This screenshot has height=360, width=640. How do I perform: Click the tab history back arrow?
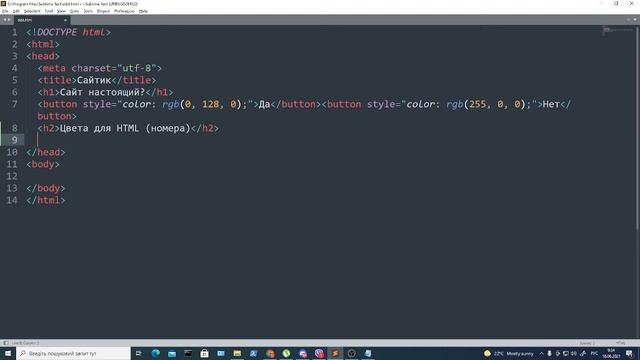[4, 20]
